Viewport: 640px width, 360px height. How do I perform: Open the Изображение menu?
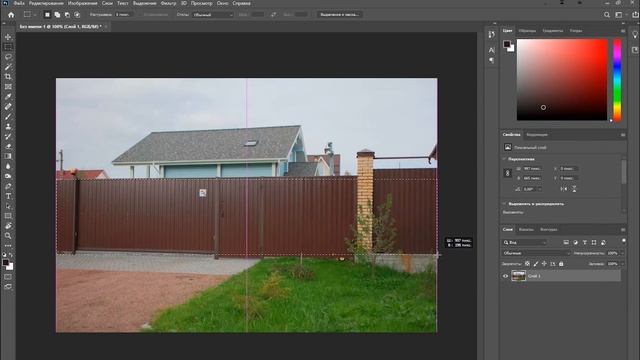click(x=82, y=3)
